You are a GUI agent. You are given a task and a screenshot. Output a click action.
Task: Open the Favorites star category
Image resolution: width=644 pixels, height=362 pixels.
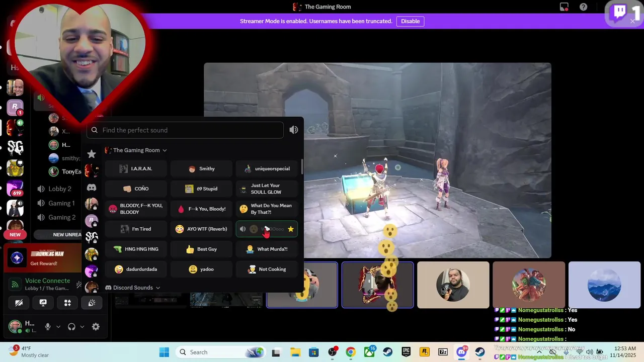click(x=92, y=154)
